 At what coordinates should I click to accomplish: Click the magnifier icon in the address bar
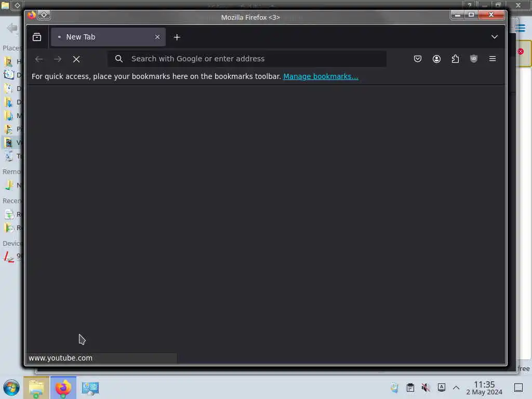click(x=119, y=59)
